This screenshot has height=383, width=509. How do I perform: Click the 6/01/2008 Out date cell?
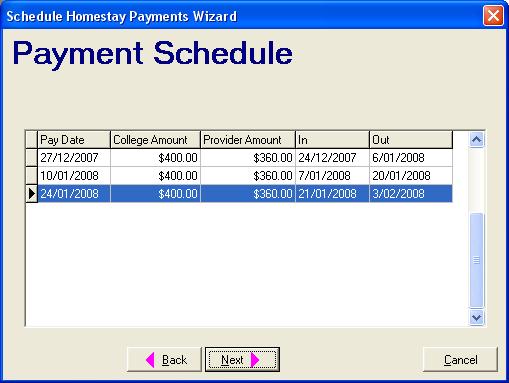click(411, 157)
